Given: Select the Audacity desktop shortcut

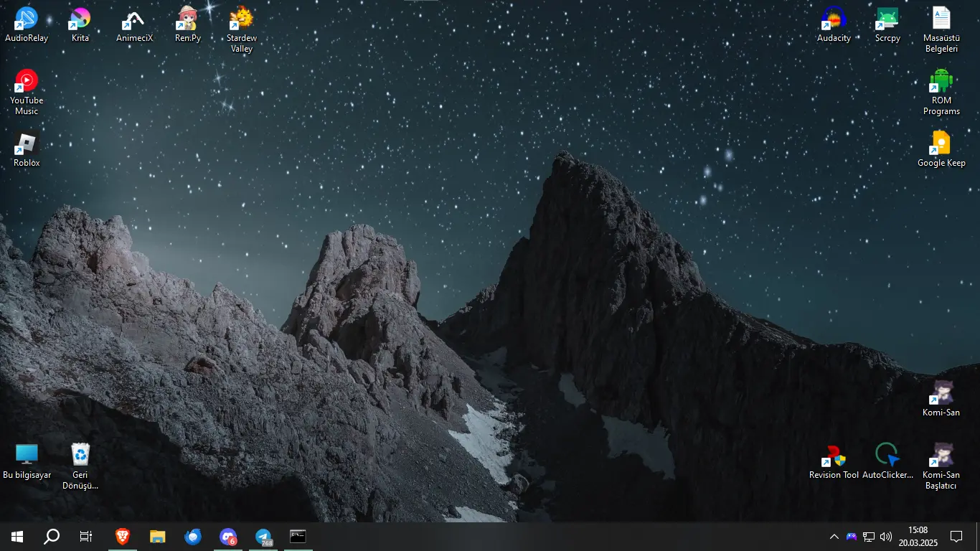Looking at the screenshot, I should pos(834,24).
